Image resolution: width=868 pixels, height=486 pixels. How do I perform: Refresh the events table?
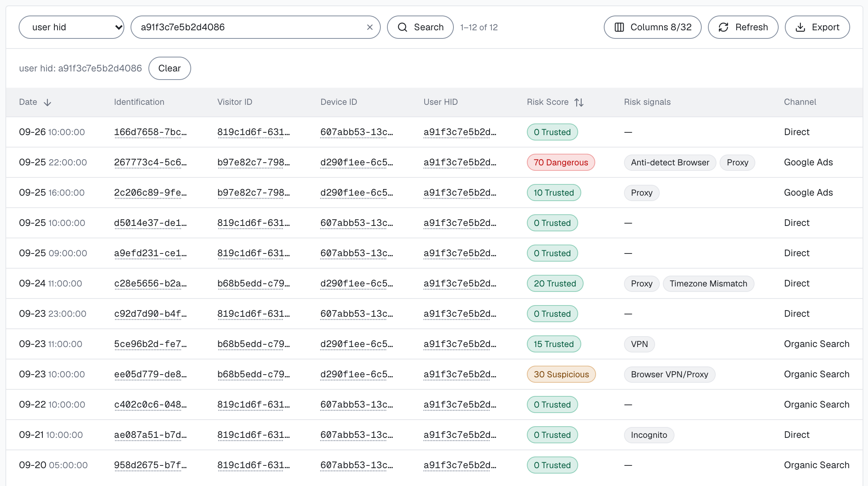743,27
